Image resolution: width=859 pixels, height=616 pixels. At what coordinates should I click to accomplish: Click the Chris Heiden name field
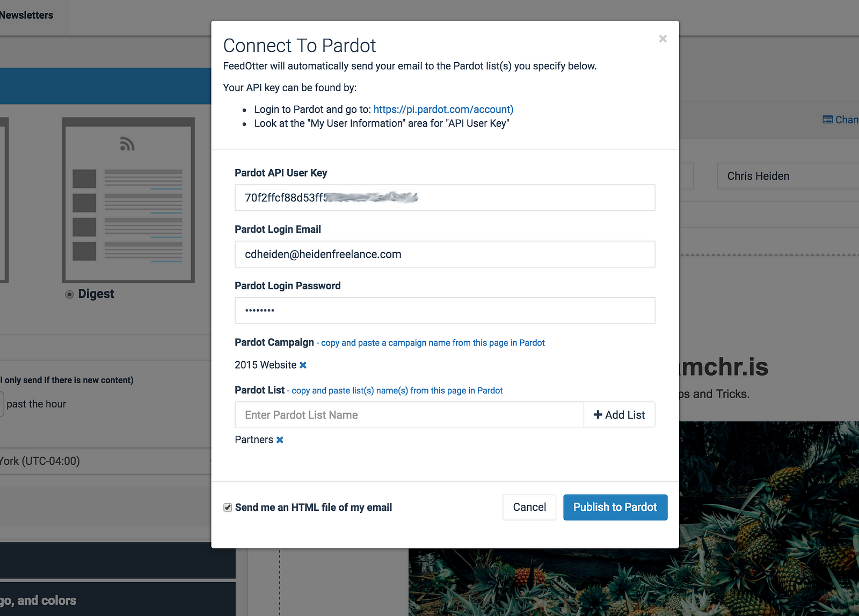click(788, 176)
